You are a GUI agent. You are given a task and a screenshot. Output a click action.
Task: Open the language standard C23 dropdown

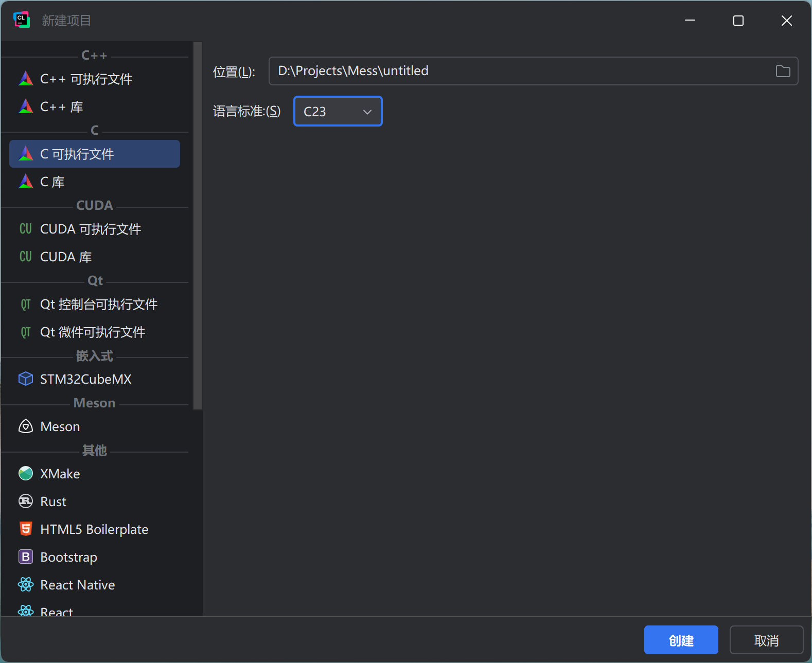click(x=338, y=112)
